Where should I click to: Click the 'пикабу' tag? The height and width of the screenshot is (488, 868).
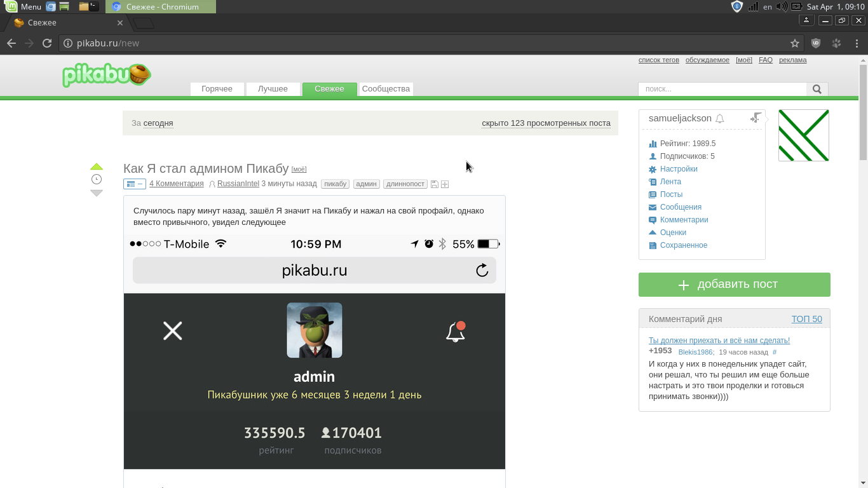(x=335, y=184)
